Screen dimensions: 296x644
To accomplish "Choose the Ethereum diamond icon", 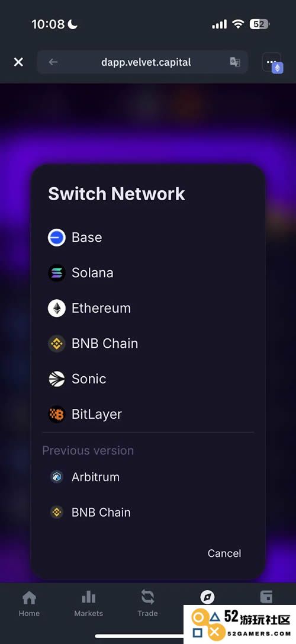I will (57, 308).
